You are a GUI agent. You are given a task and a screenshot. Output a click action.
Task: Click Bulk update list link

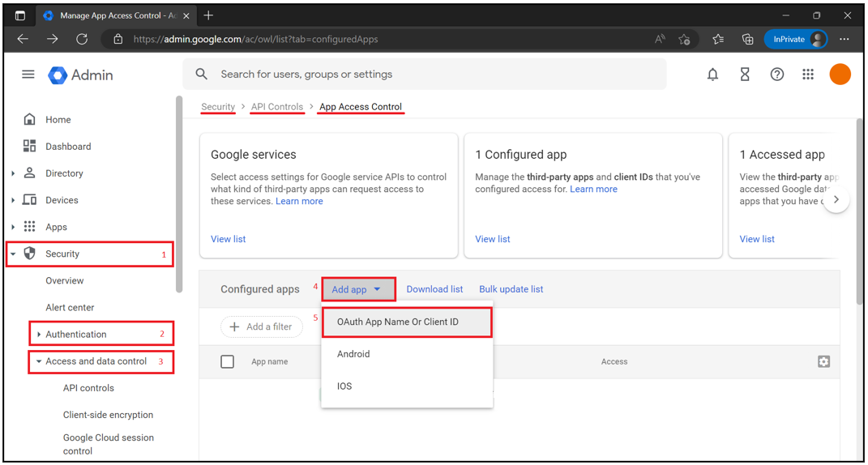coord(511,289)
